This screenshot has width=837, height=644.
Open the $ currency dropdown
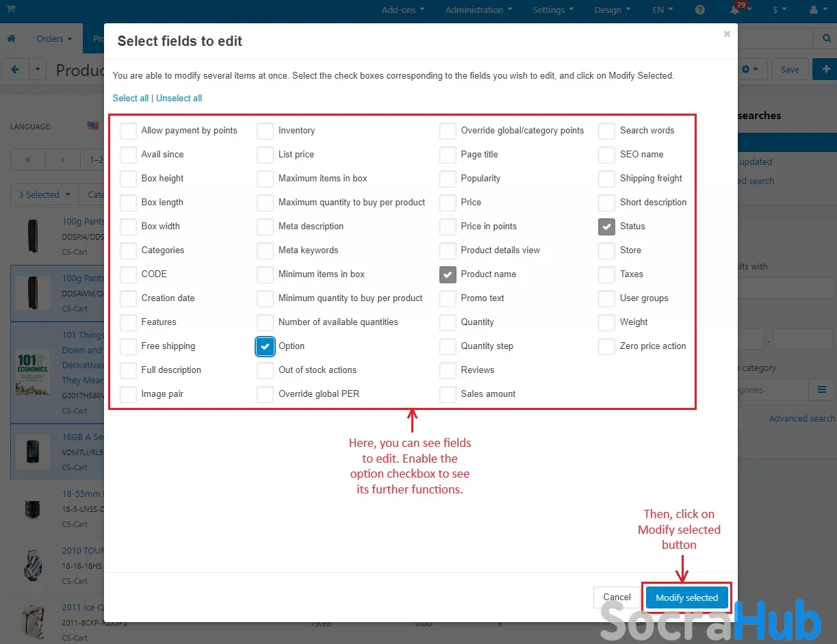click(778, 10)
